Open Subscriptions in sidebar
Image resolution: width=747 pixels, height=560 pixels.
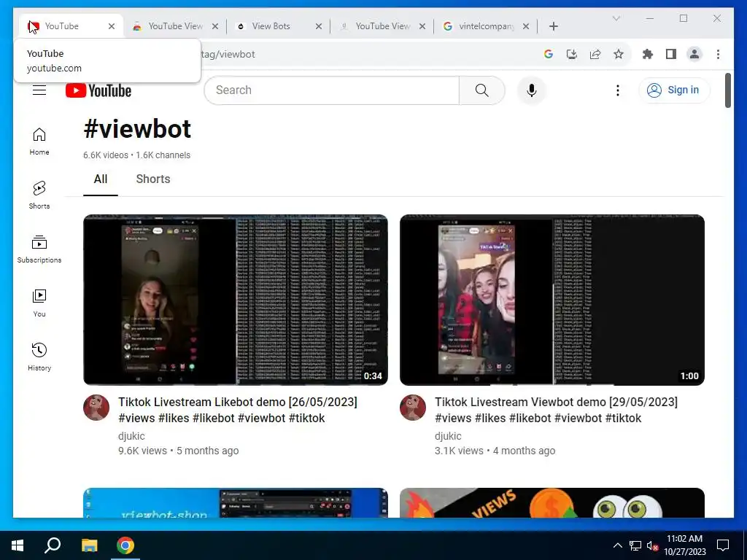click(x=39, y=249)
